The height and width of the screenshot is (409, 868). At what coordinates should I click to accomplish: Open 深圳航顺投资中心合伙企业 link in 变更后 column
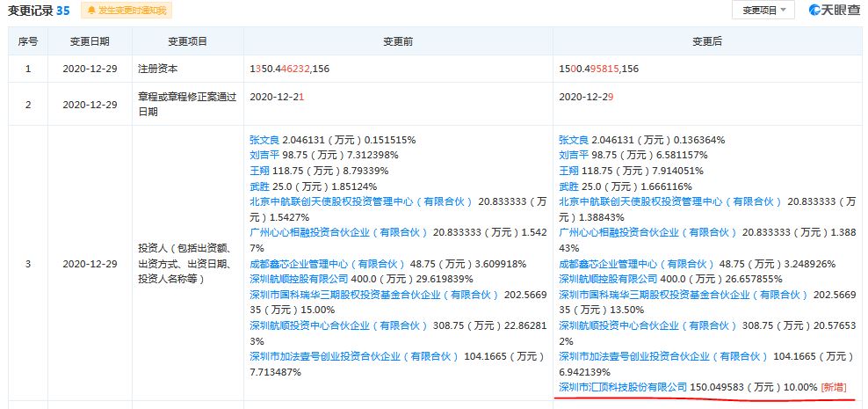(648, 325)
